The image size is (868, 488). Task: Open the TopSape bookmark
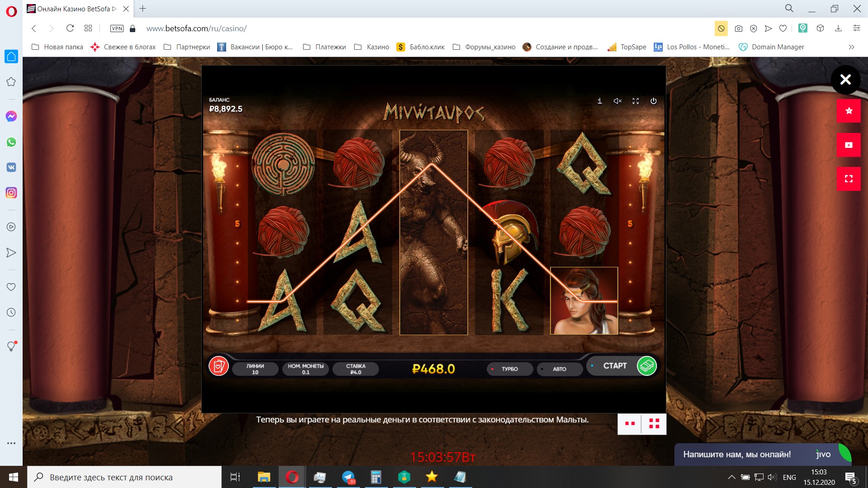(627, 47)
